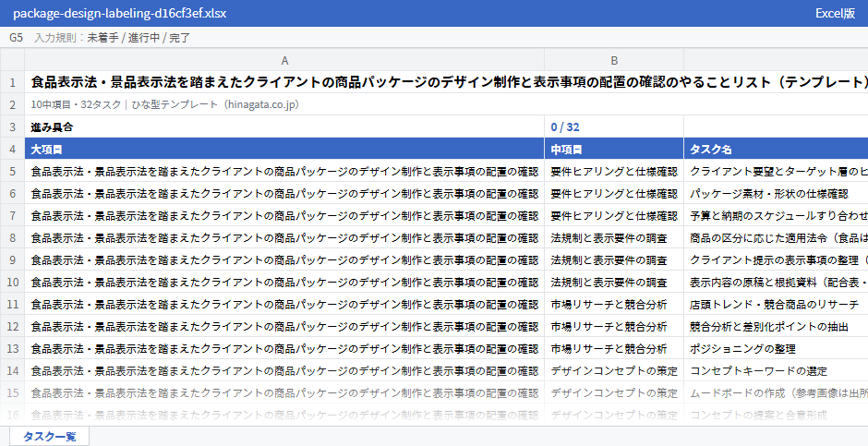
Task: Select 市場リサーチと競合分析 cell in row 11
Action: (614, 304)
